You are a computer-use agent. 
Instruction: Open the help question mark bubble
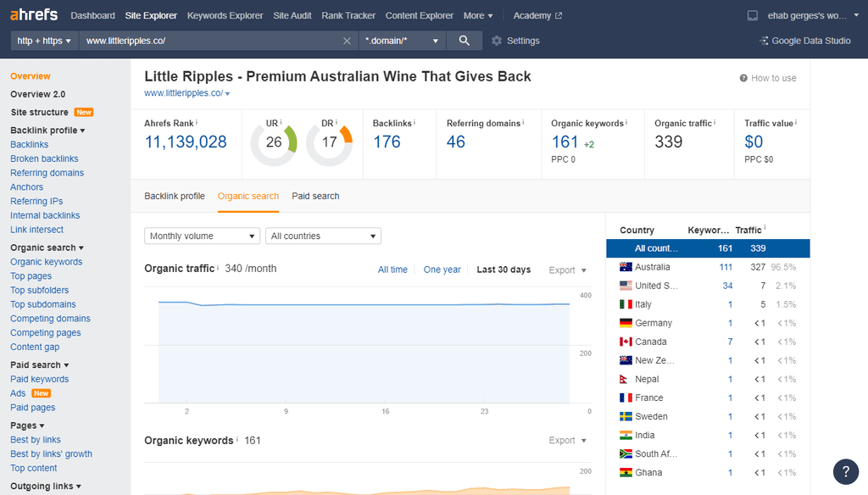pos(845,471)
